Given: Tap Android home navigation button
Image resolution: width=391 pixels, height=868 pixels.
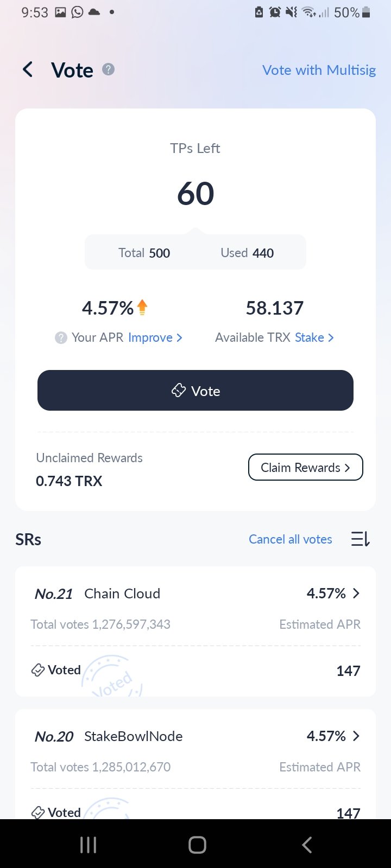Looking at the screenshot, I should [x=197, y=844].
